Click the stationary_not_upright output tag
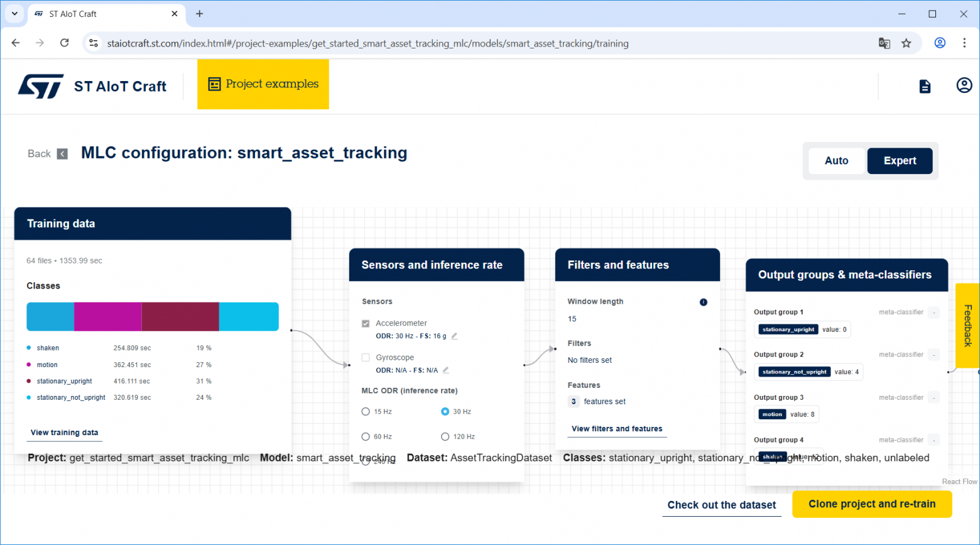The image size is (980, 545). 795,372
